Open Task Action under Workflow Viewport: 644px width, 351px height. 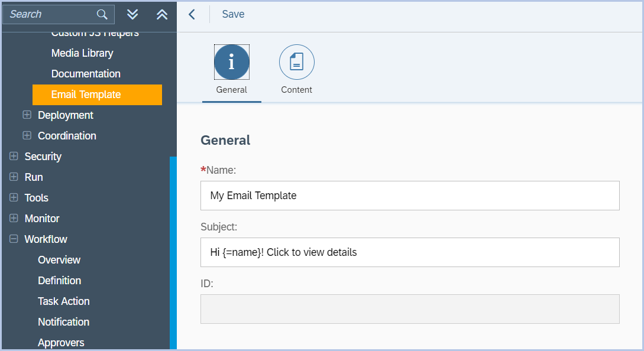64,301
